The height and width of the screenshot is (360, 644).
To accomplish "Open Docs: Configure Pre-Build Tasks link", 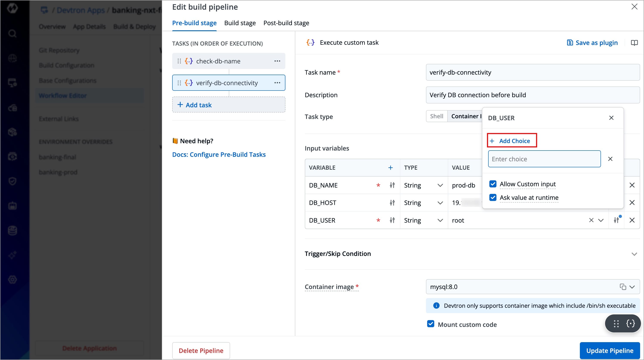I will coord(219,154).
